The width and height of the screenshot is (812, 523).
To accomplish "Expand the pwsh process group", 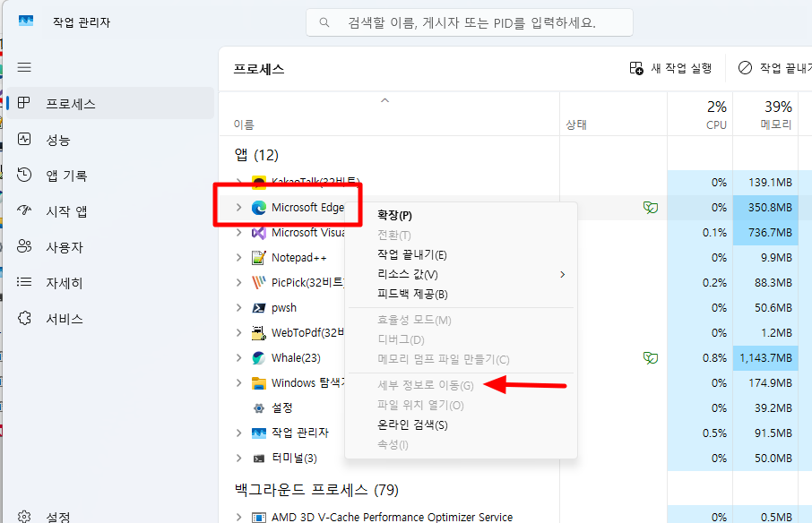I will point(238,308).
